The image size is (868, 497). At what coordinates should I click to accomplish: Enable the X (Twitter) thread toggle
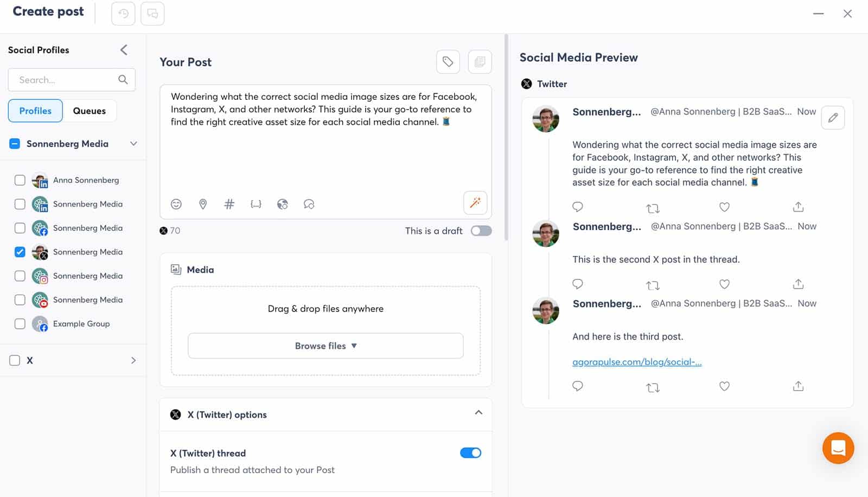pyautogui.click(x=471, y=453)
